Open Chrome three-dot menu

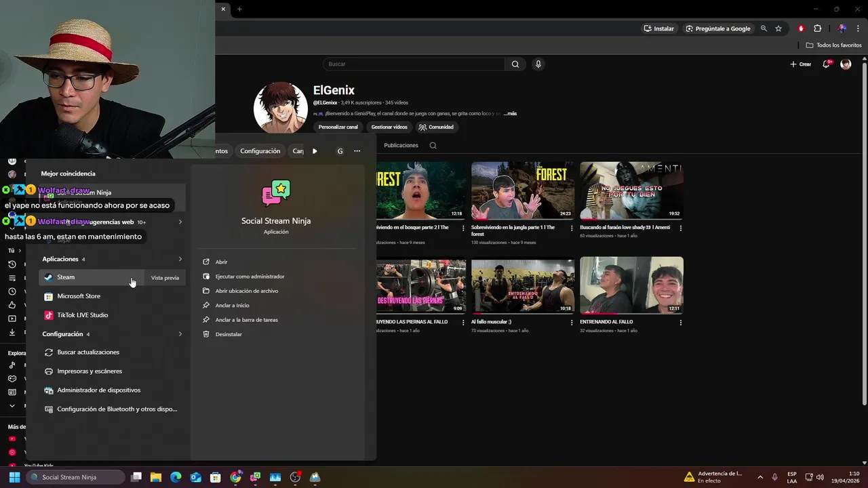coord(858,28)
